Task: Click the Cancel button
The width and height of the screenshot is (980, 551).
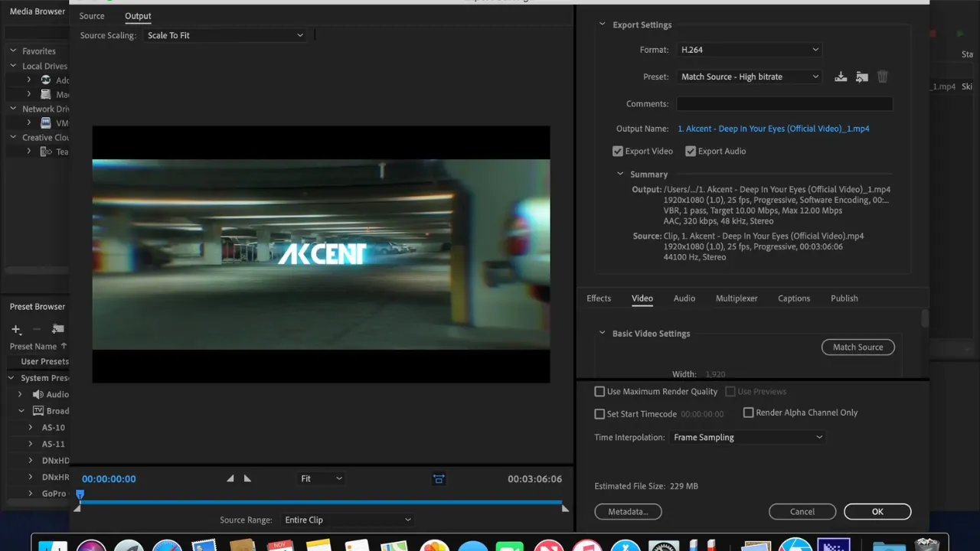Action: [802, 511]
